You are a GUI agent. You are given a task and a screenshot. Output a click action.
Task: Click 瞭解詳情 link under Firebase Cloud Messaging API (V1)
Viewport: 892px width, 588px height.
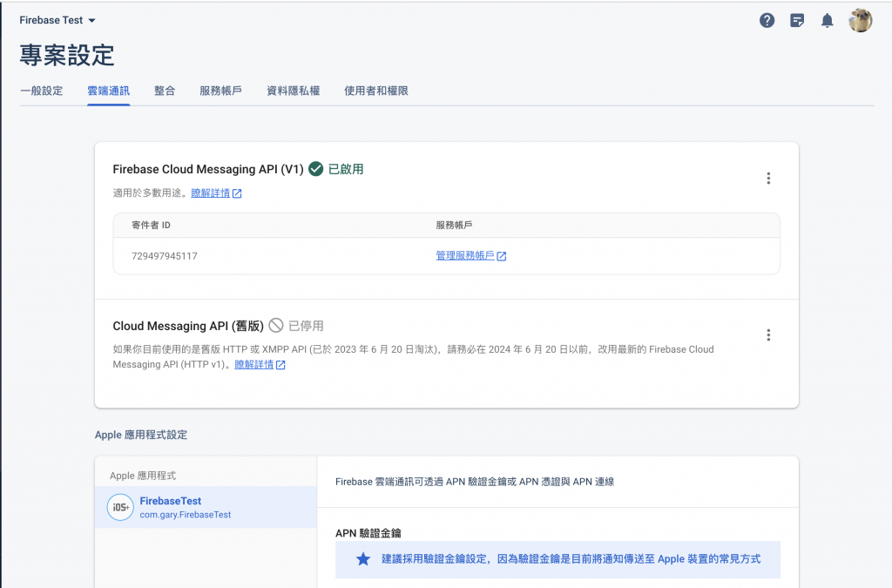click(x=211, y=193)
